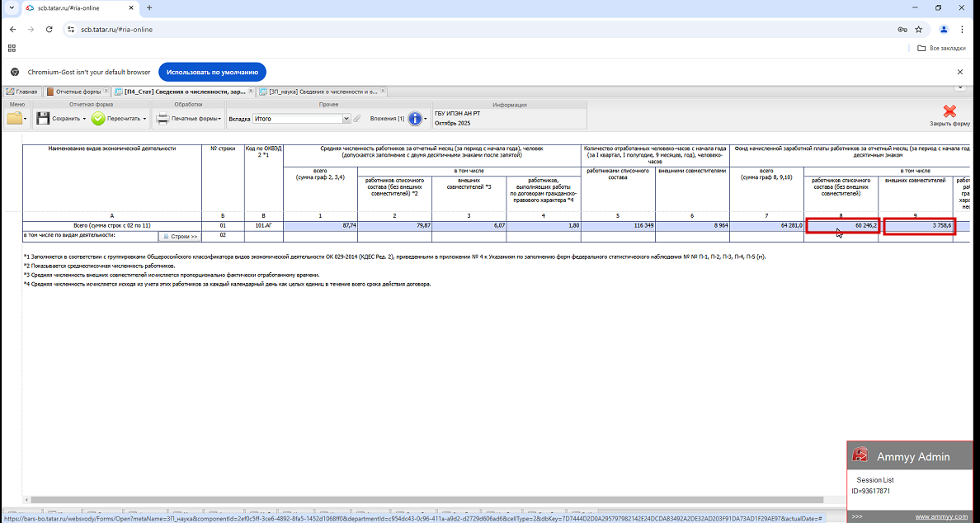Image resolution: width=980 pixels, height=523 pixels.
Task: Expand the arrow next to the info icon
Action: [426, 118]
